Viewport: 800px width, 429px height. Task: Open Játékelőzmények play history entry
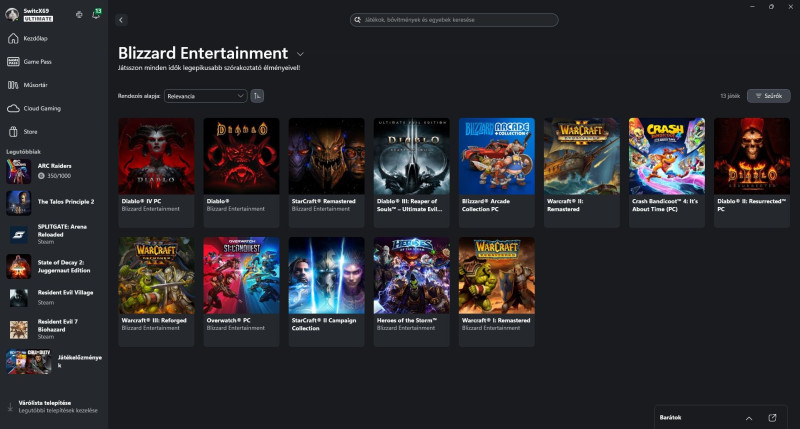pos(54,362)
